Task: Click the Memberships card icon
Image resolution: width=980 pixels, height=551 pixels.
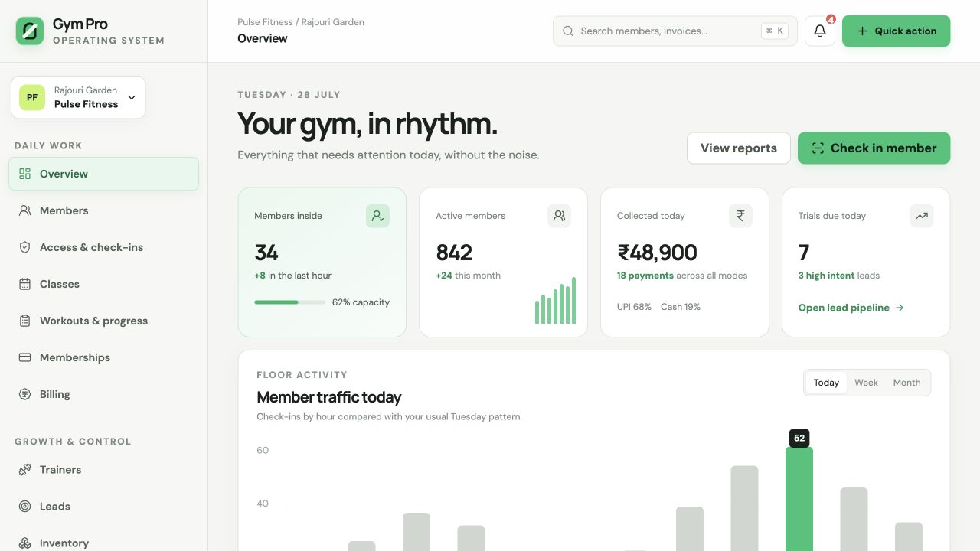Action: [x=25, y=357]
